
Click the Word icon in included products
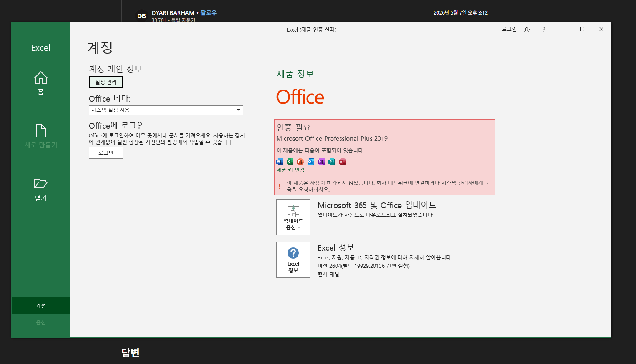(x=280, y=162)
